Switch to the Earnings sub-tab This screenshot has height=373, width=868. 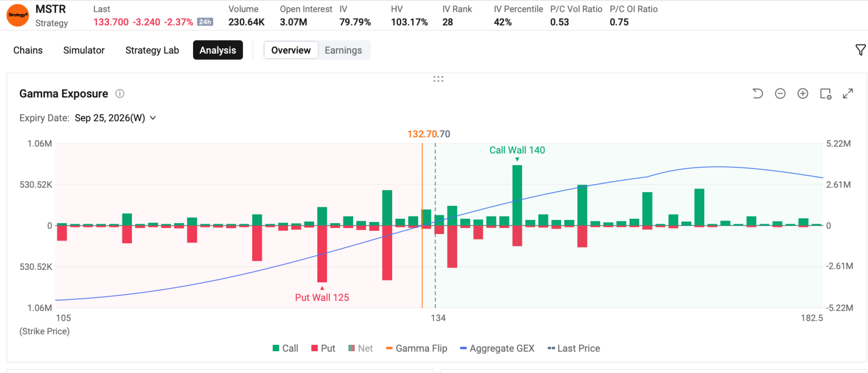coord(343,50)
